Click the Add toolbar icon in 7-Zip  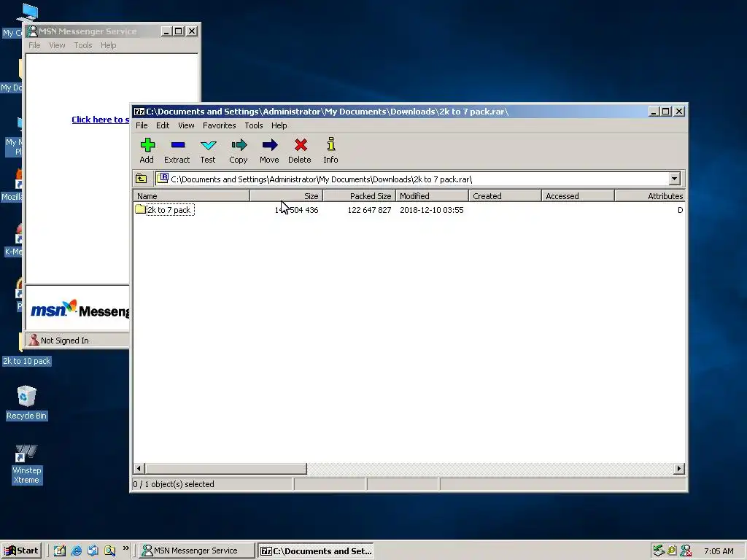point(147,150)
